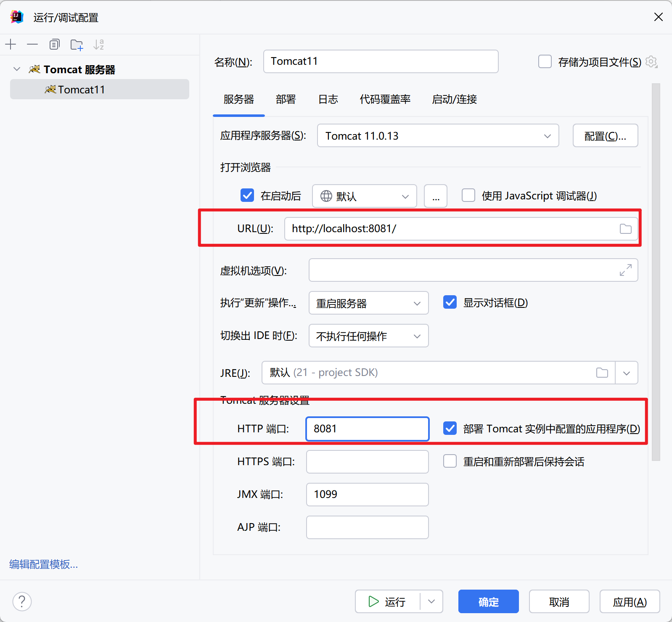The height and width of the screenshot is (622, 672).
Task: Remove selected configuration with minus icon
Action: [x=32, y=44]
